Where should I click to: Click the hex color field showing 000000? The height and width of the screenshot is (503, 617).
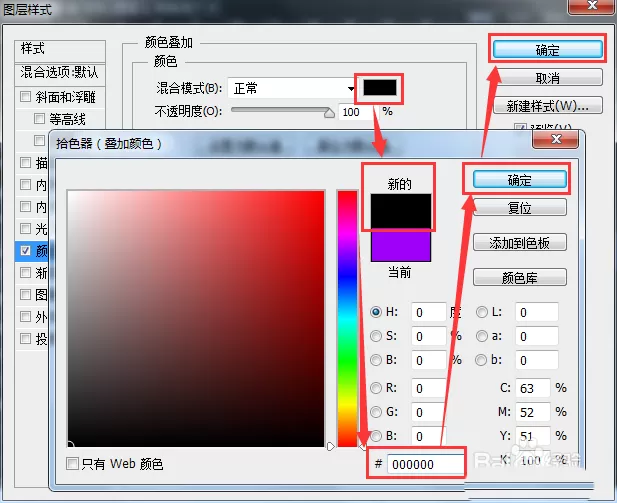pos(426,464)
